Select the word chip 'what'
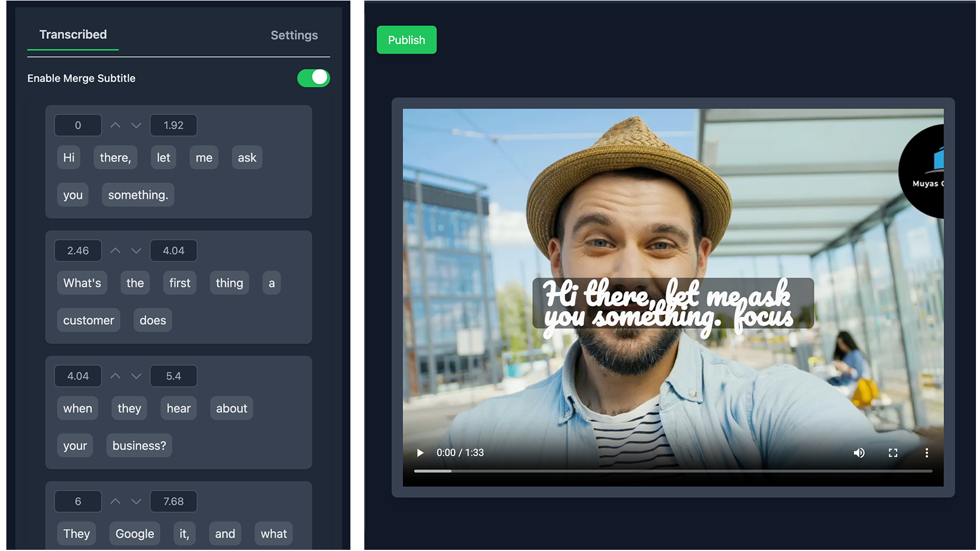 pos(274,534)
